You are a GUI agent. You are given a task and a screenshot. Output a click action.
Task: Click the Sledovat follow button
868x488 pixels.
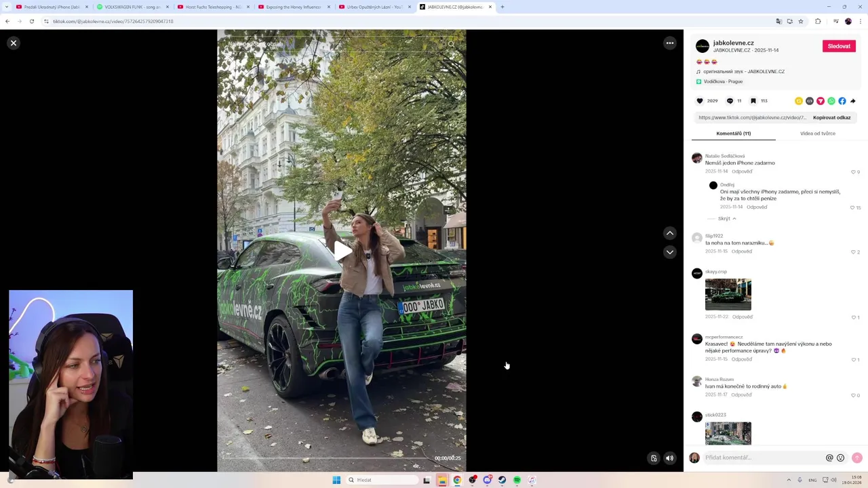coord(839,46)
